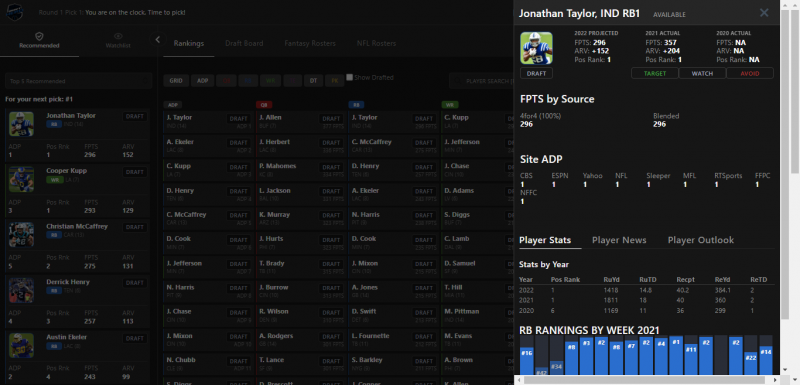Screen dimensions: 800x385
Task: Toggle the Show Drafted checkbox
Action: pyautogui.click(x=349, y=78)
